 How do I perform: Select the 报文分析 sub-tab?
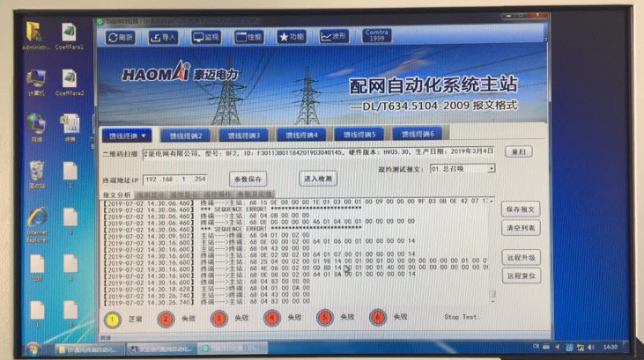coord(117,194)
